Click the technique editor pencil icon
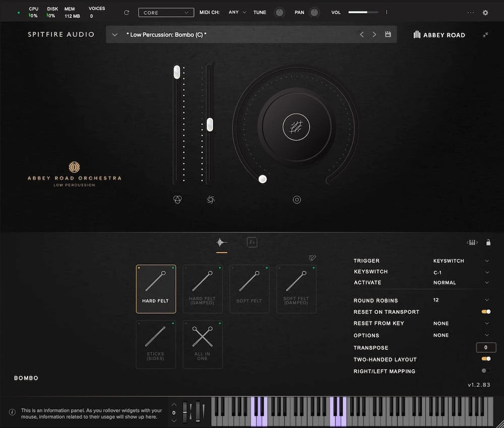The height and width of the screenshot is (428, 504). [x=312, y=258]
